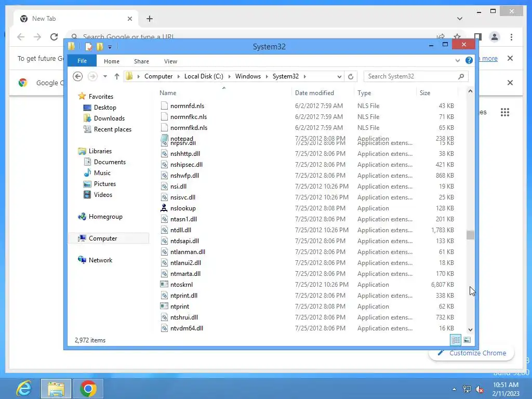Open Downloads in navigation pane
The height and width of the screenshot is (399, 532).
pos(109,118)
